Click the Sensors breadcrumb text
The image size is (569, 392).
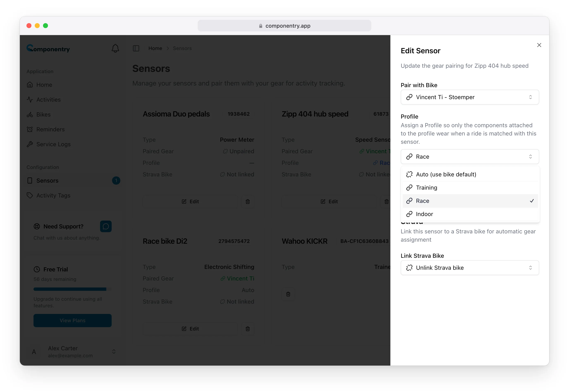182,48
